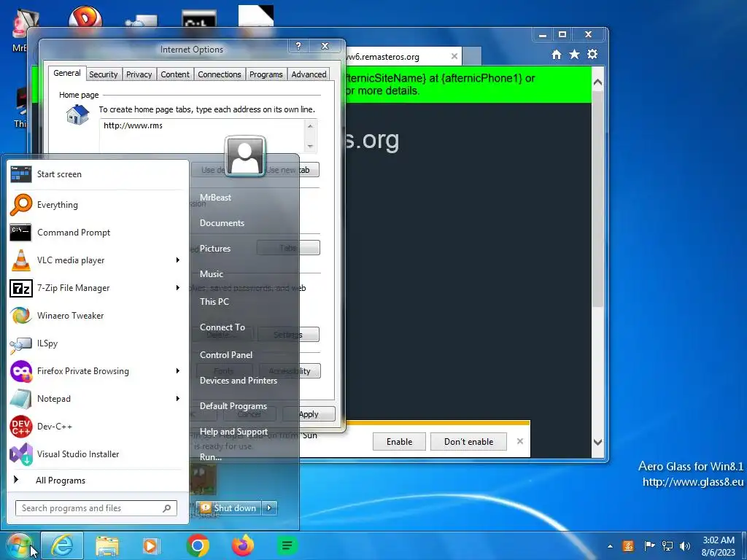Viewport: 747px width, 560px height.
Task: Switch to Content tab
Action: click(175, 74)
